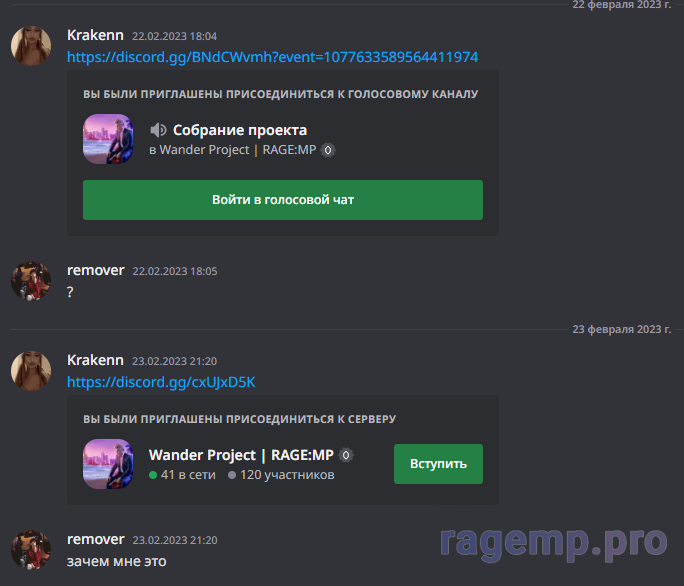Select the remover username at 21:20
Viewport: 684px width, 586px height.
[96, 539]
